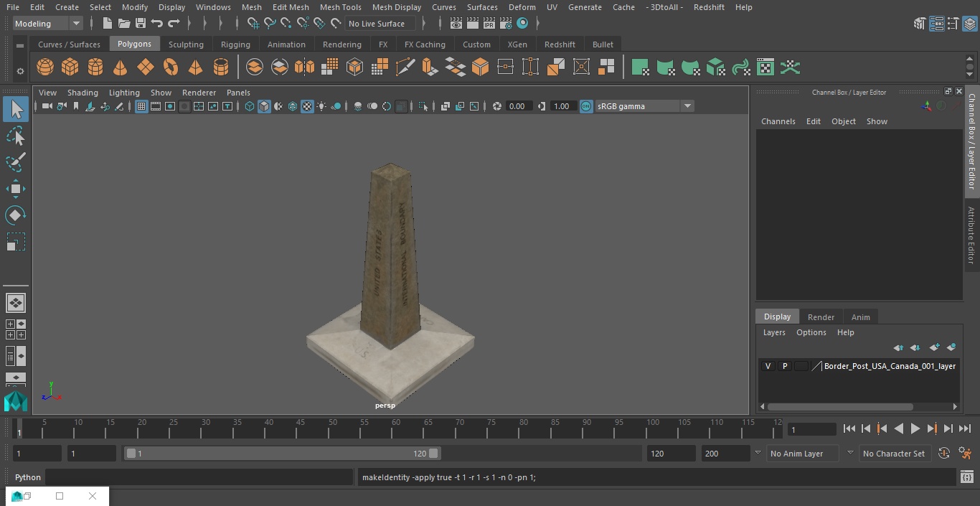Toggle X-ray display in viewport toolbar

tap(446, 106)
